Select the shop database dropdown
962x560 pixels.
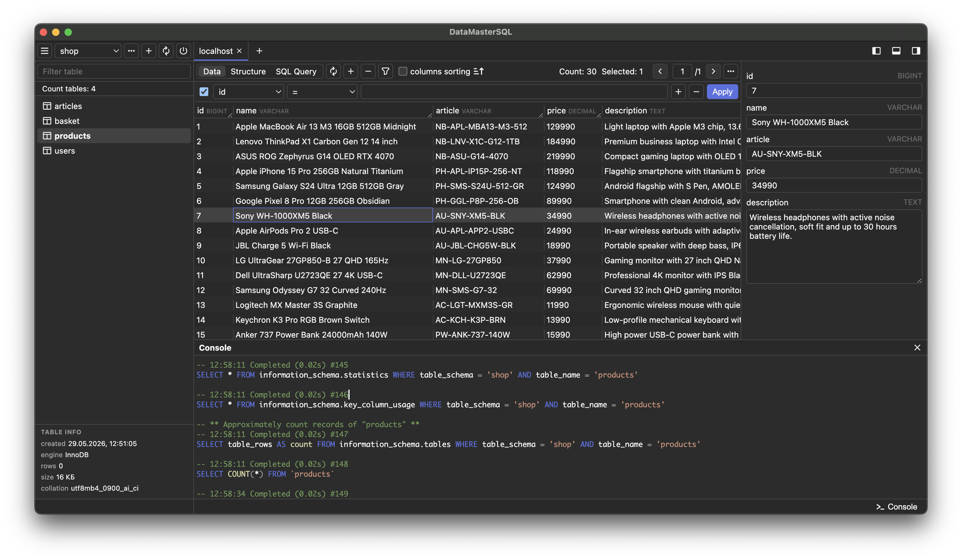coord(88,51)
